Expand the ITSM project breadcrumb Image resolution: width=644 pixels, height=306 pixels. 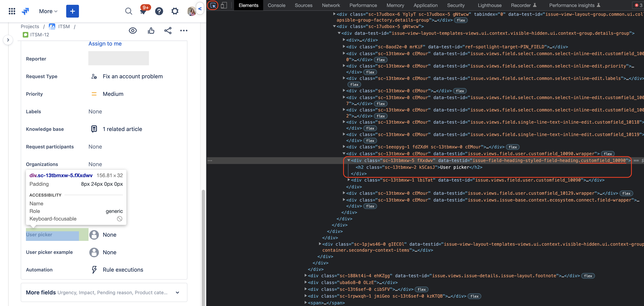64,26
